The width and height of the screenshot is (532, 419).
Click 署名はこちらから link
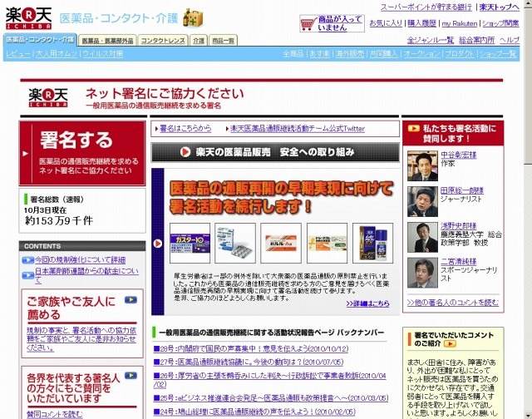[x=185, y=129]
